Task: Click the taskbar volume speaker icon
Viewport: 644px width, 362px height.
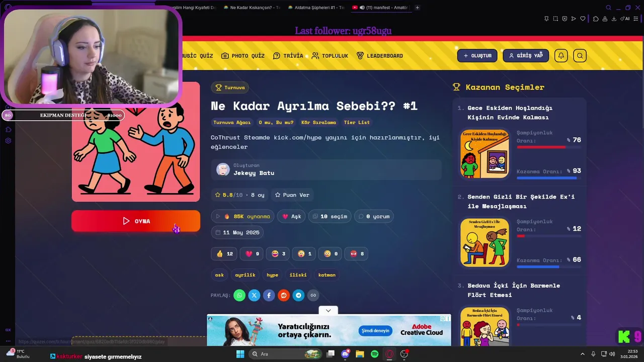Action: pyautogui.click(x=612, y=354)
